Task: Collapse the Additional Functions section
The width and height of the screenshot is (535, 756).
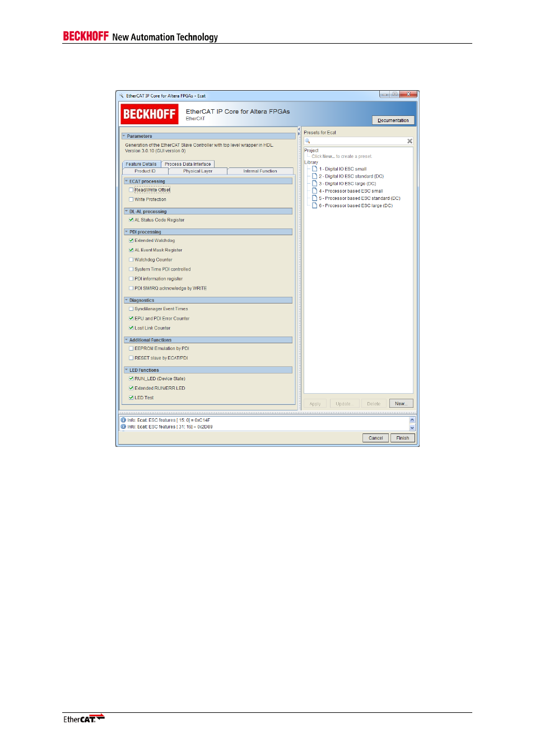Action: click(127, 340)
